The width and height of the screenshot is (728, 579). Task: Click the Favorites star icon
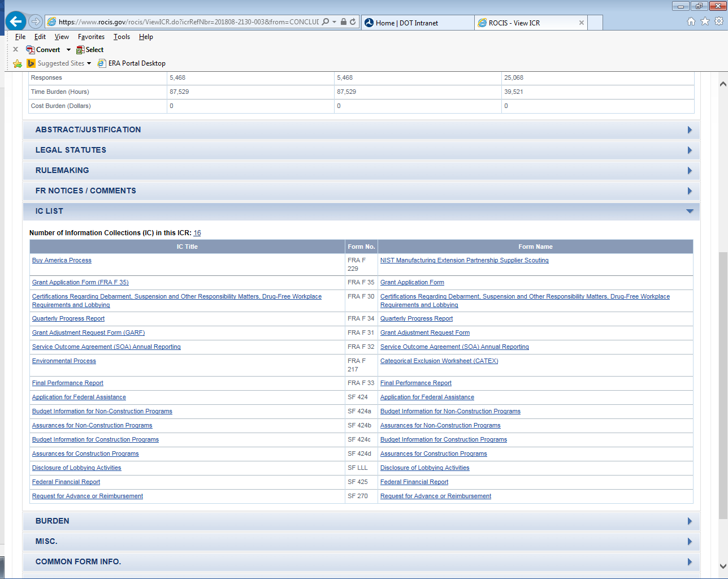coord(705,21)
